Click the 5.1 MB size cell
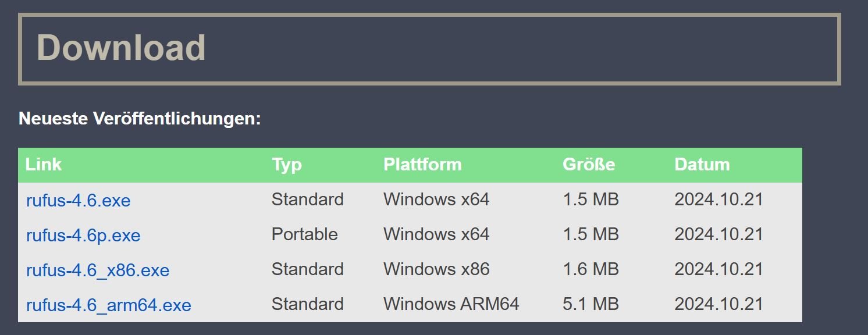 pos(590,304)
